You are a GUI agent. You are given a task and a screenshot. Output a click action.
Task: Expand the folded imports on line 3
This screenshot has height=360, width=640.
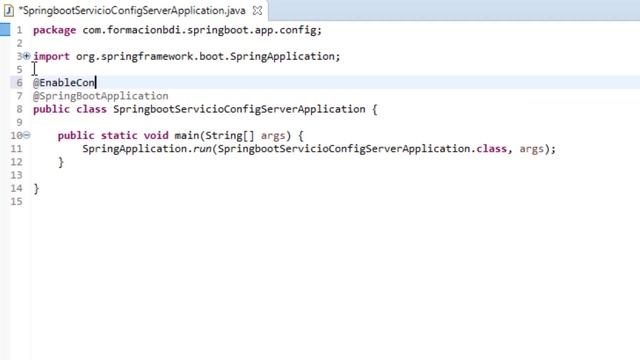point(27,56)
